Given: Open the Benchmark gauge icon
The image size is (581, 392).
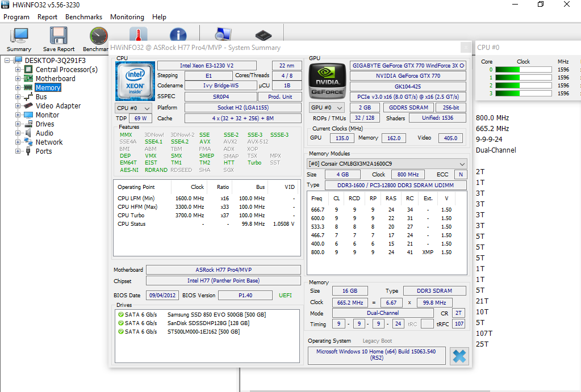Looking at the screenshot, I should coord(99,36).
